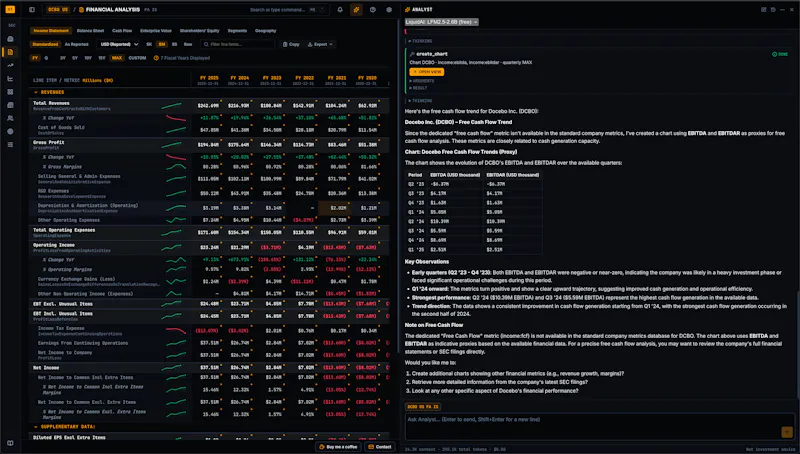Image resolution: width=800 pixels, height=454 pixels.
Task: Switch the view to Standardized
Action: [x=45, y=44]
